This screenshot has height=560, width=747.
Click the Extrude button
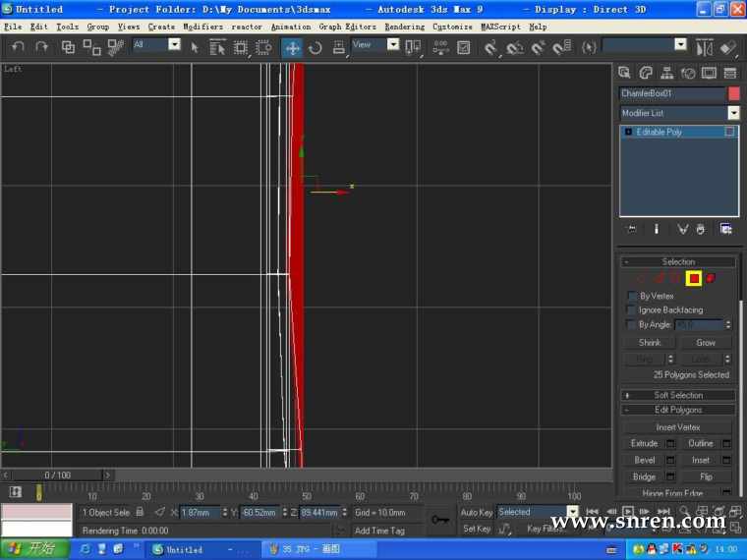pyautogui.click(x=644, y=443)
